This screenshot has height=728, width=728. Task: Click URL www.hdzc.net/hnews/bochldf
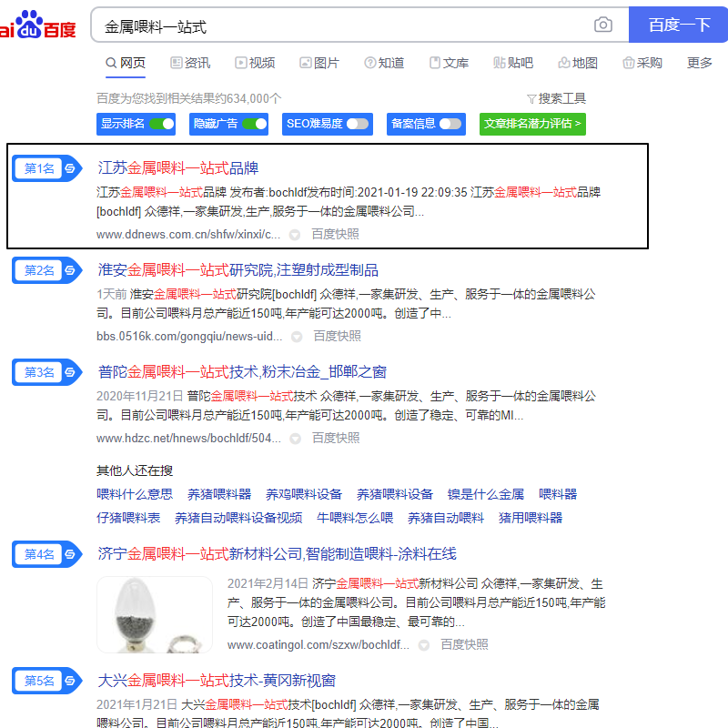(x=188, y=439)
